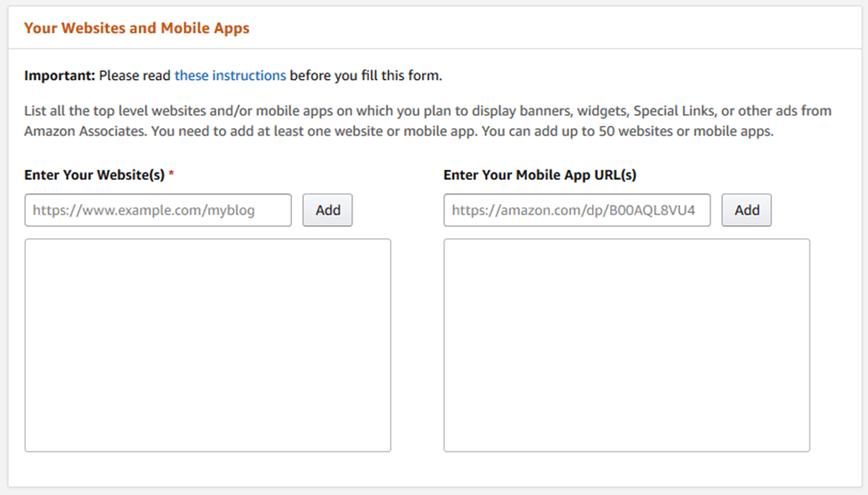Focus the Mobile App URL input field

(577, 210)
